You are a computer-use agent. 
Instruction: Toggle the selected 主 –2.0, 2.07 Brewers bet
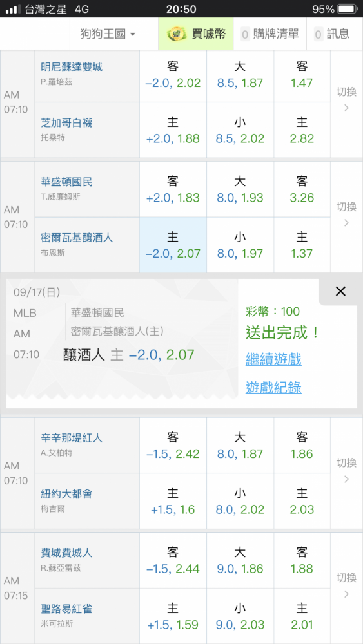(173, 245)
